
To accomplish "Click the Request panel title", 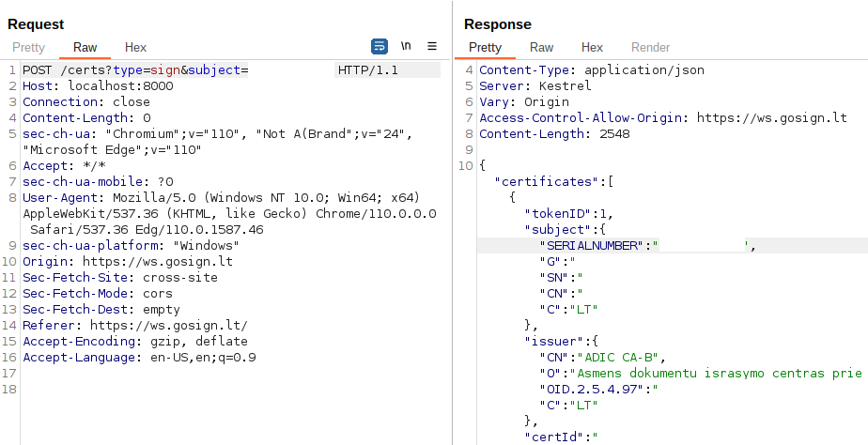I will (36, 24).
